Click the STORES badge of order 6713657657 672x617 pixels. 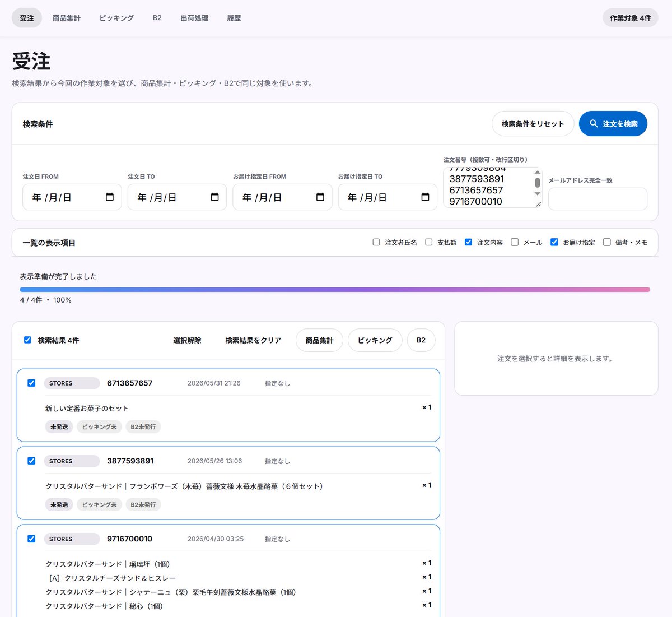point(72,383)
